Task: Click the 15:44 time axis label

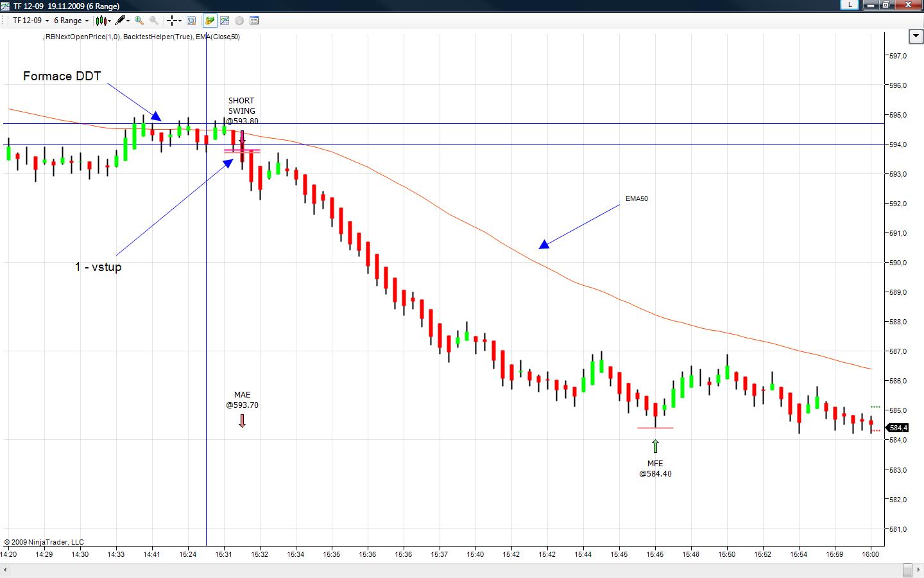Action: (x=583, y=554)
